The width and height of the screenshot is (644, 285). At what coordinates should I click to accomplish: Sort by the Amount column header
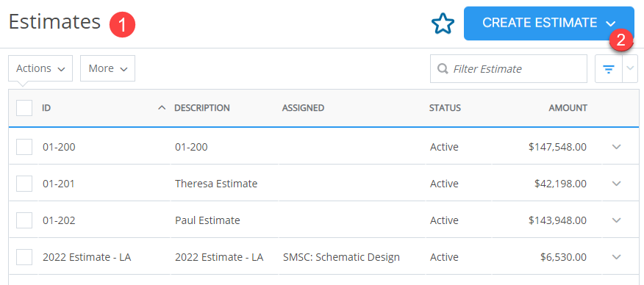coord(568,108)
